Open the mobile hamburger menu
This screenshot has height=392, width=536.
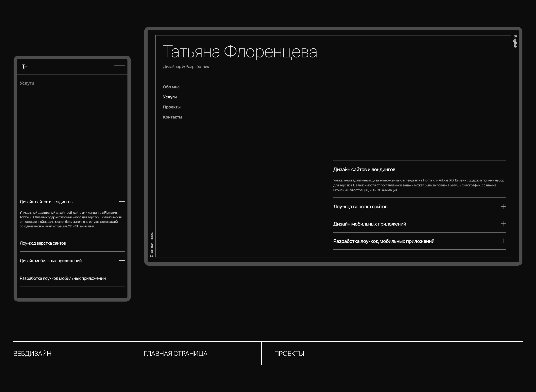[119, 67]
